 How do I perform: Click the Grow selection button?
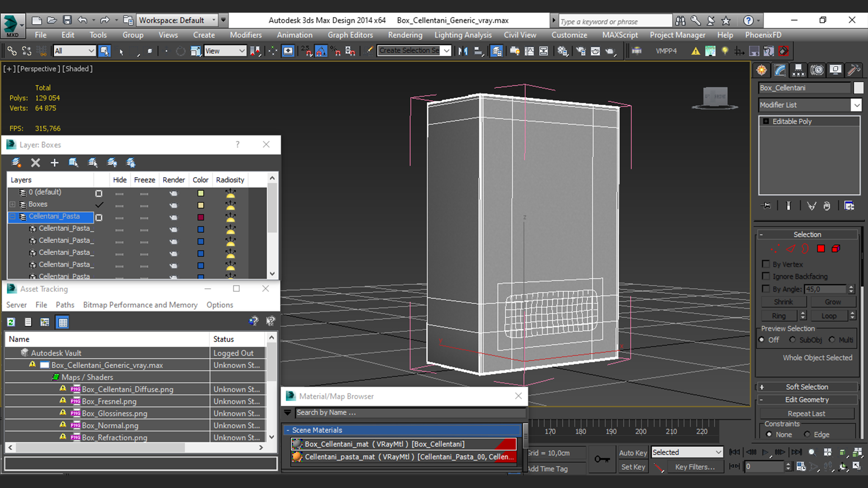click(x=833, y=302)
